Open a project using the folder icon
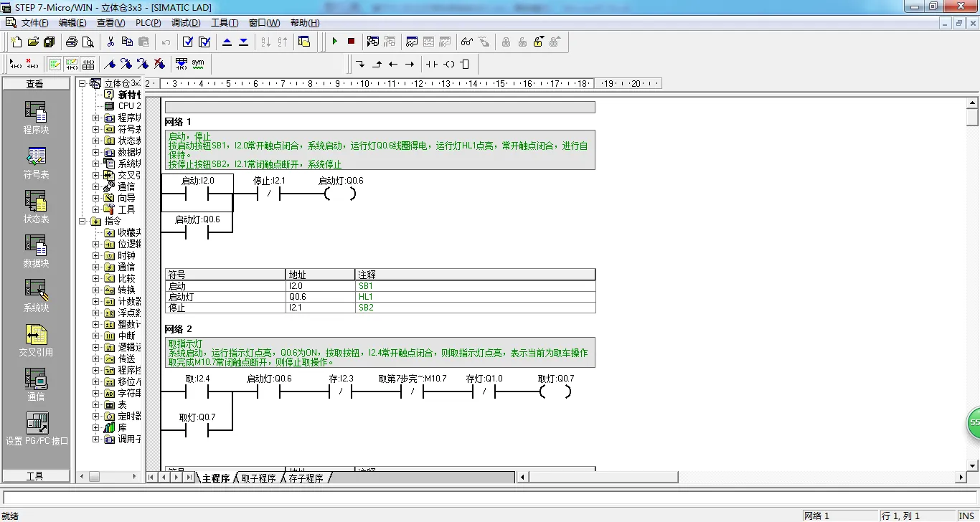This screenshot has width=980, height=522. pyautogui.click(x=33, y=42)
